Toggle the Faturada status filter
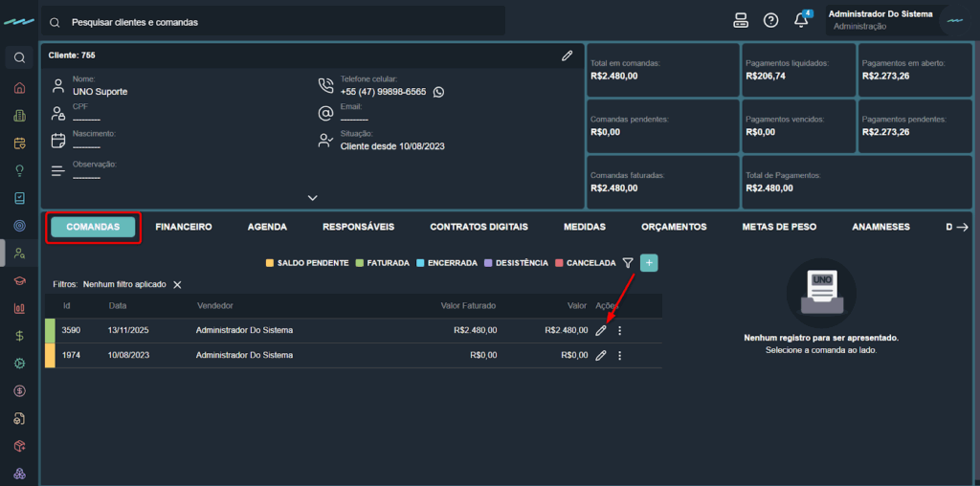 (x=382, y=262)
